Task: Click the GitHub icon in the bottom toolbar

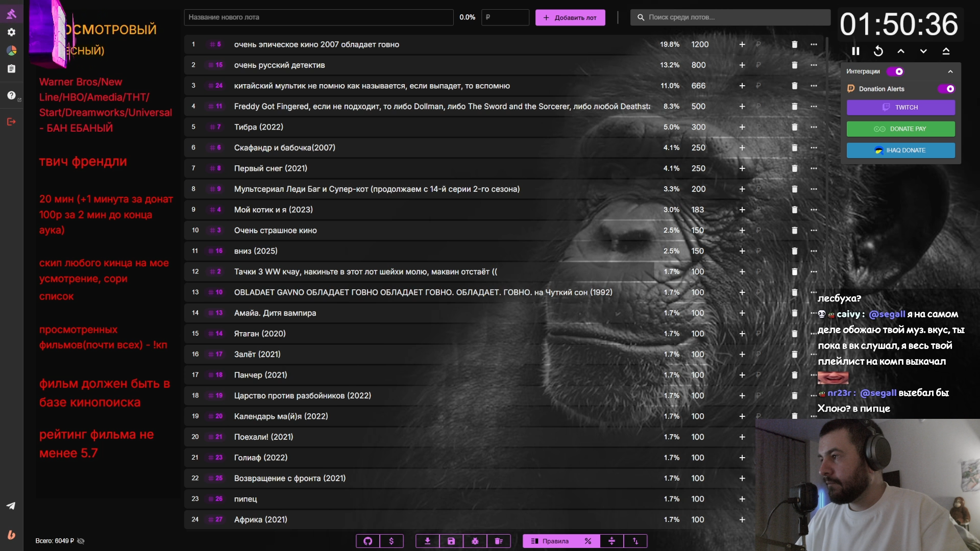Action: (x=368, y=541)
